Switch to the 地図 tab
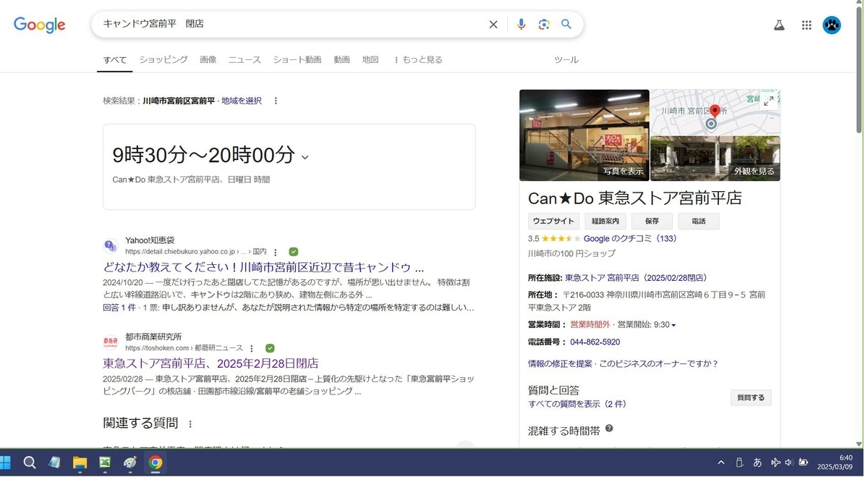Image resolution: width=868 pixels, height=477 pixels. 370,60
